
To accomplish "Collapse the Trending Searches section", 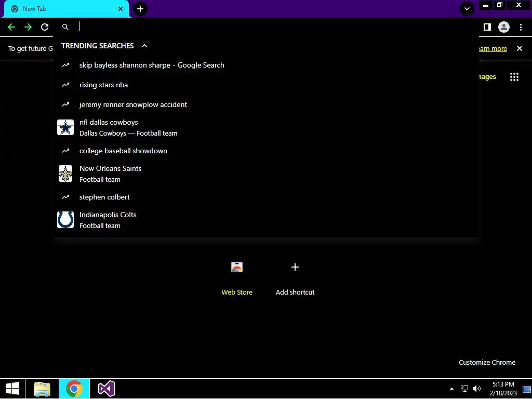I will pos(144,46).
